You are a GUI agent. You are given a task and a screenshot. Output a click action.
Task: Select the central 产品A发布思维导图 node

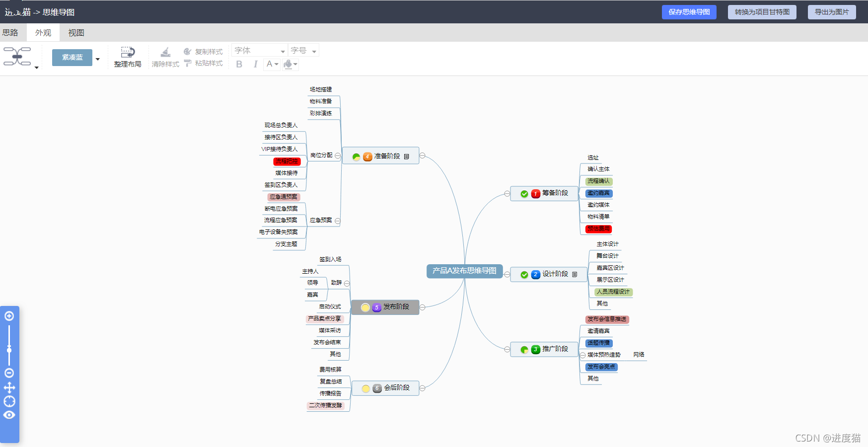[465, 271]
